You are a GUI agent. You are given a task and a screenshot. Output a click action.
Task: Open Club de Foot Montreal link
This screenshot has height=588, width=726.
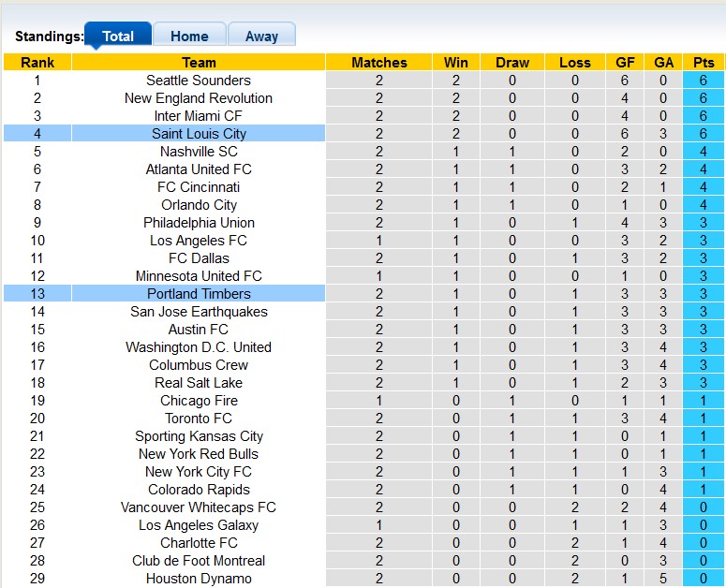199,561
